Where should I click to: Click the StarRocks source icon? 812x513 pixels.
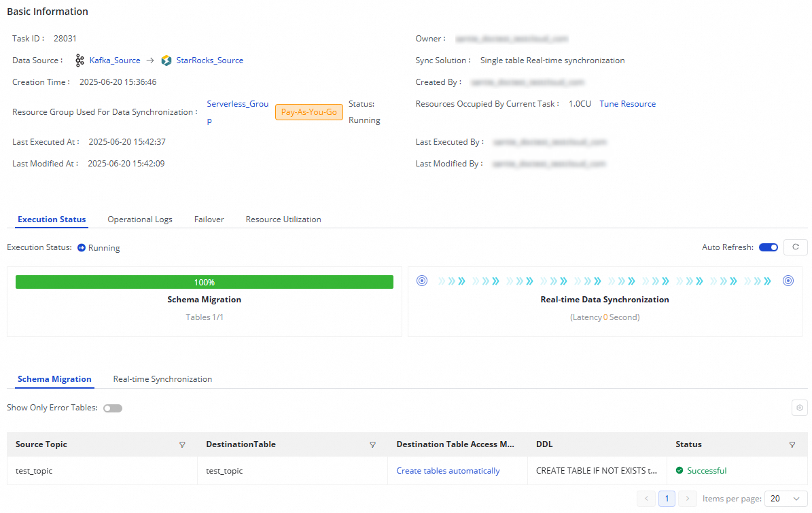(166, 60)
